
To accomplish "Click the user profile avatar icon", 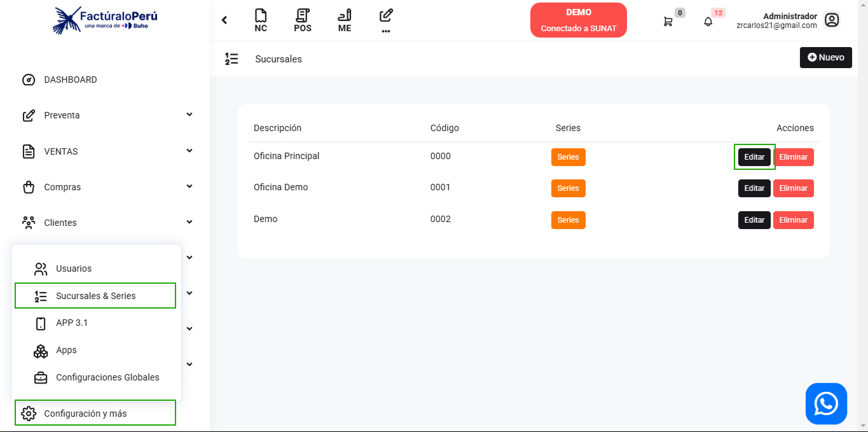I will point(832,20).
